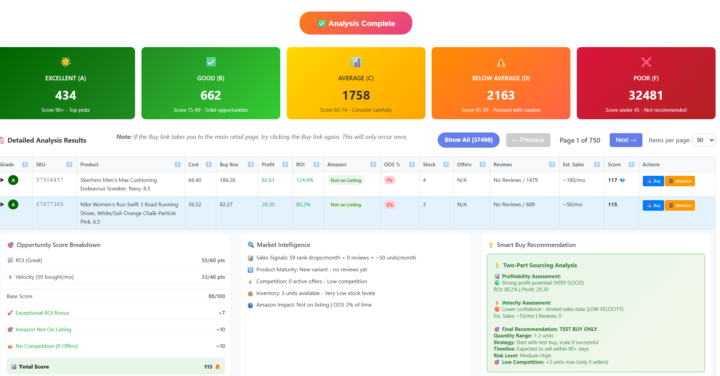Click the filter icon on the Score column
The height and width of the screenshot is (376, 720).
click(631, 164)
